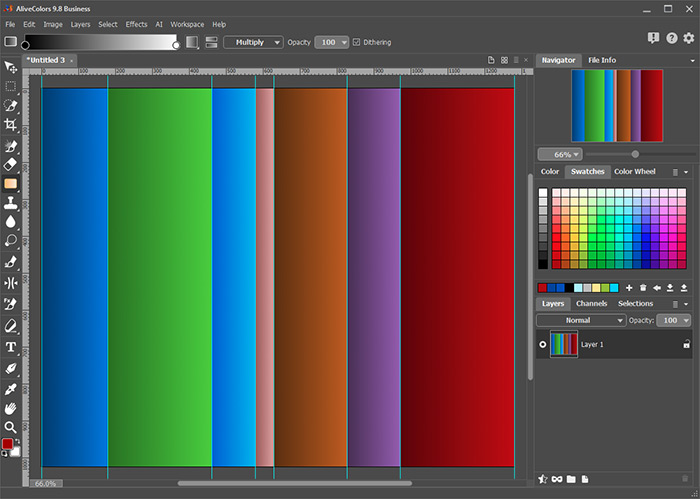Open the preferences gear icon
This screenshot has height=499, width=700.
(689, 38)
